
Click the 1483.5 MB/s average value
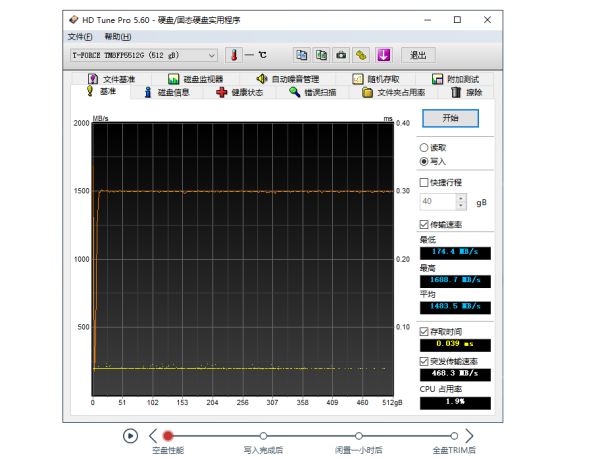(455, 307)
